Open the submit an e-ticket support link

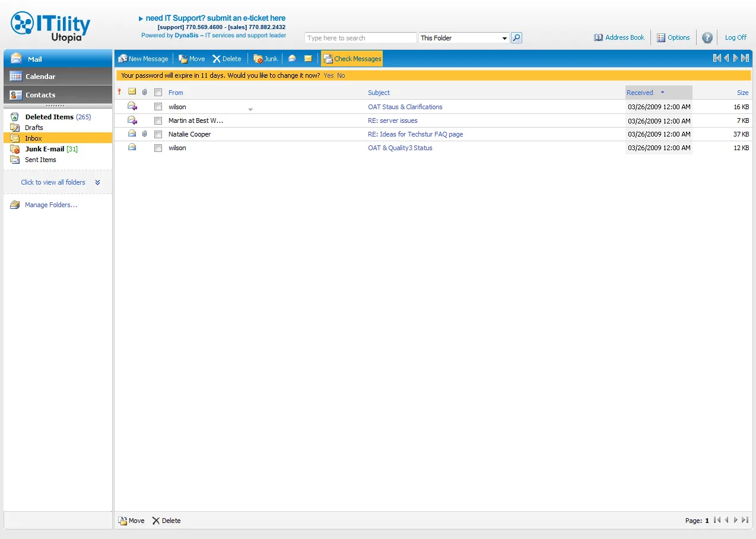(216, 18)
